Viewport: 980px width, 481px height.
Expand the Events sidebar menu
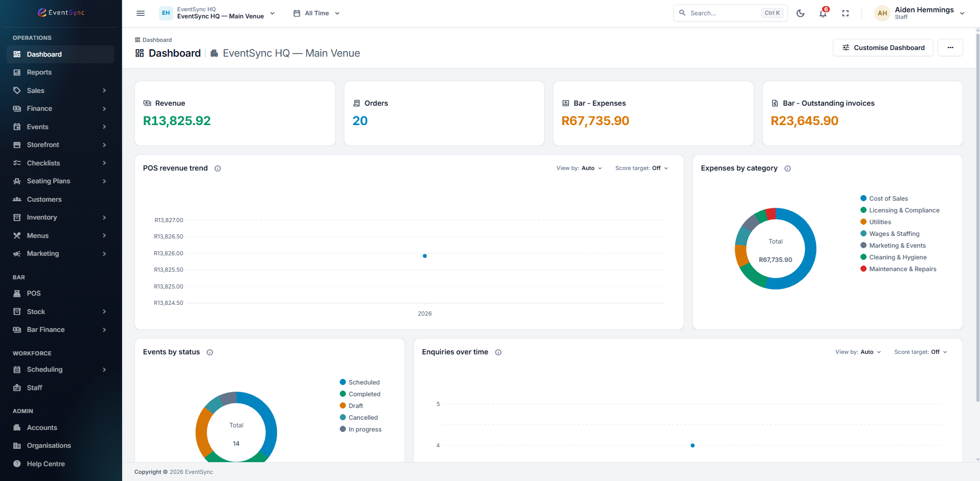pyautogui.click(x=60, y=127)
